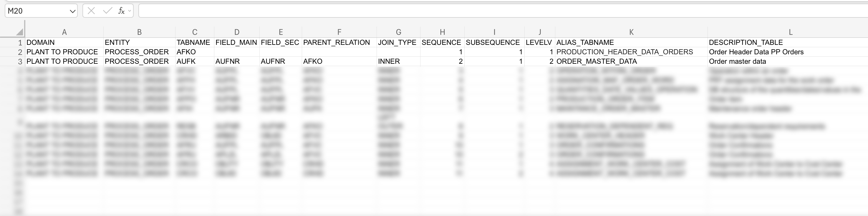Select the row 1 header

pos(19,42)
